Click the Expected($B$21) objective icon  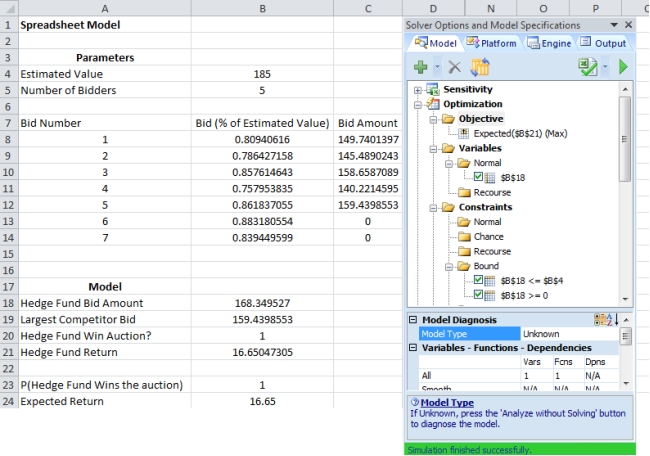pyautogui.click(x=464, y=133)
